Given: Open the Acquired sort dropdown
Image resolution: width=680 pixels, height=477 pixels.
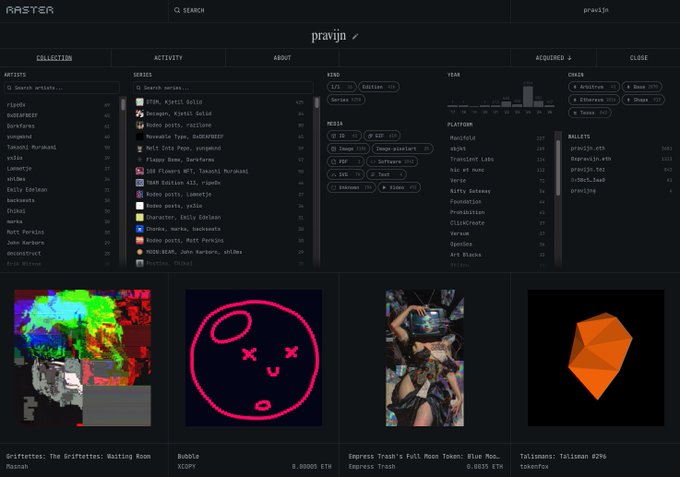Looking at the screenshot, I should (x=553, y=58).
